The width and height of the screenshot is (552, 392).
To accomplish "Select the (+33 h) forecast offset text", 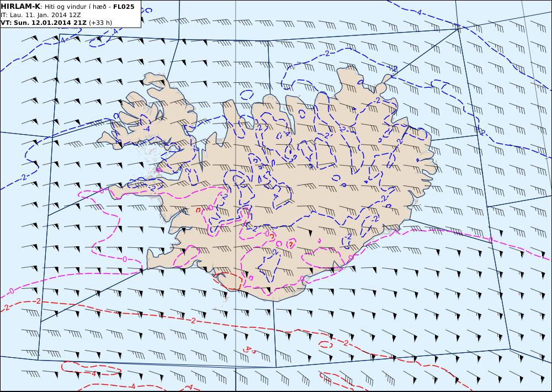I will [x=100, y=23].
